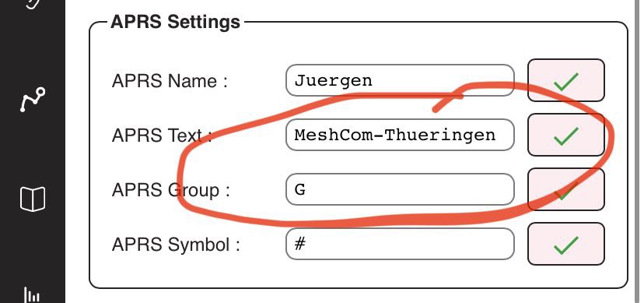Click the APRS Symbol label
This screenshot has width=644, height=303.
(176, 245)
